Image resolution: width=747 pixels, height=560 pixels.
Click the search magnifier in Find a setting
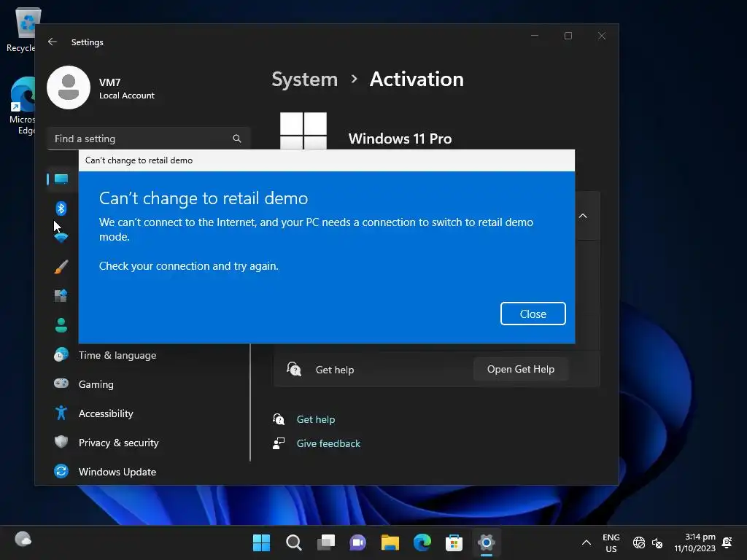tap(237, 139)
